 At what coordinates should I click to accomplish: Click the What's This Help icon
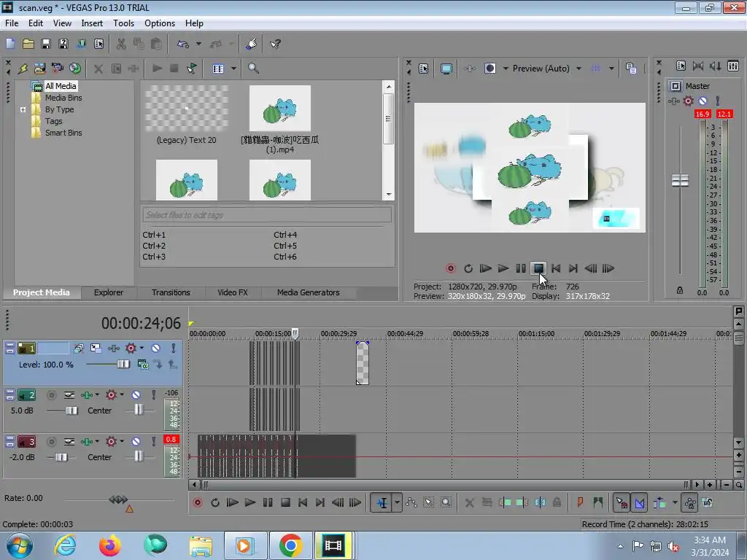275,44
